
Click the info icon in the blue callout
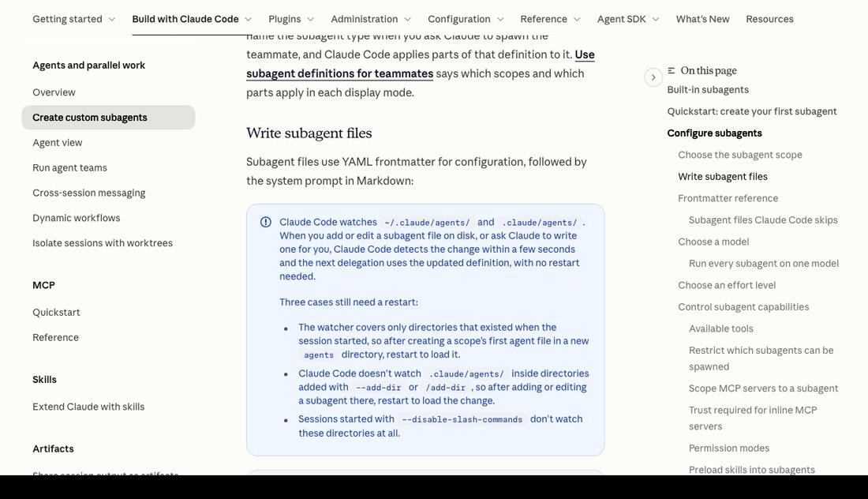[x=266, y=222]
